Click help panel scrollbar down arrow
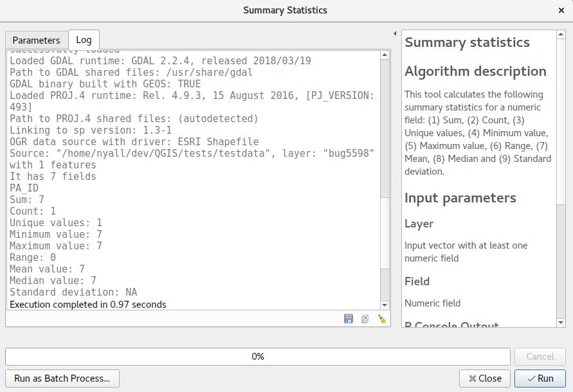 click(x=561, y=323)
